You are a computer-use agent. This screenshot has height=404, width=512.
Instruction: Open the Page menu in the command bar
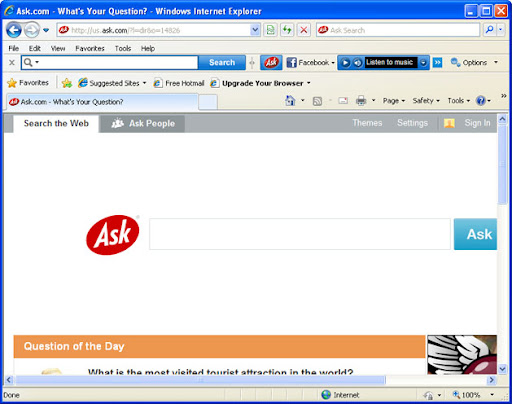pos(394,101)
